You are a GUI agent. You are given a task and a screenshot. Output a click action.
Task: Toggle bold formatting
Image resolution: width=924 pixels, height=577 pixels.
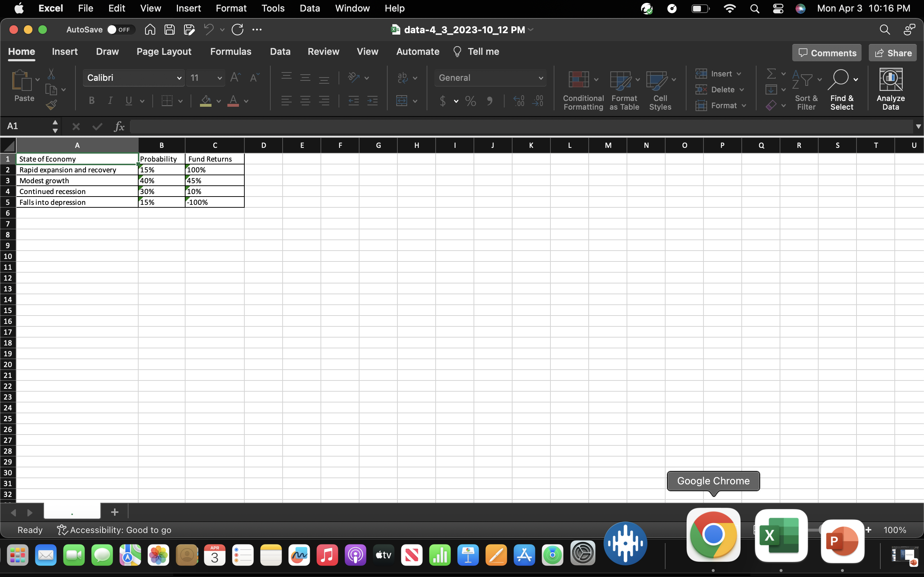click(x=91, y=100)
